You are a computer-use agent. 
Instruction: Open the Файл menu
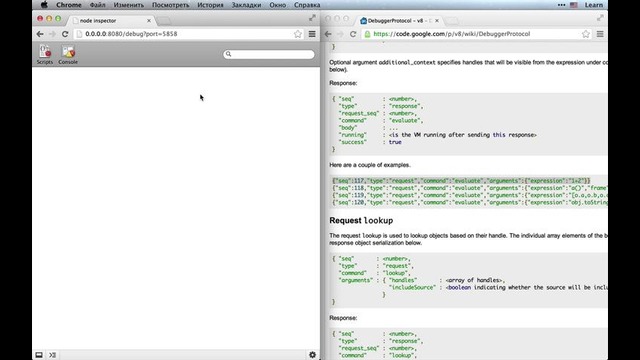pyautogui.click(x=97, y=5)
